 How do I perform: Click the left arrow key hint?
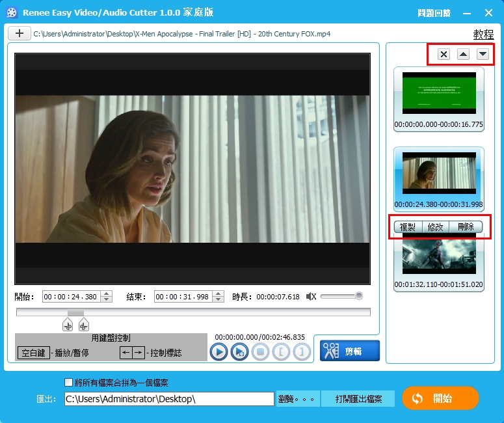(126, 353)
